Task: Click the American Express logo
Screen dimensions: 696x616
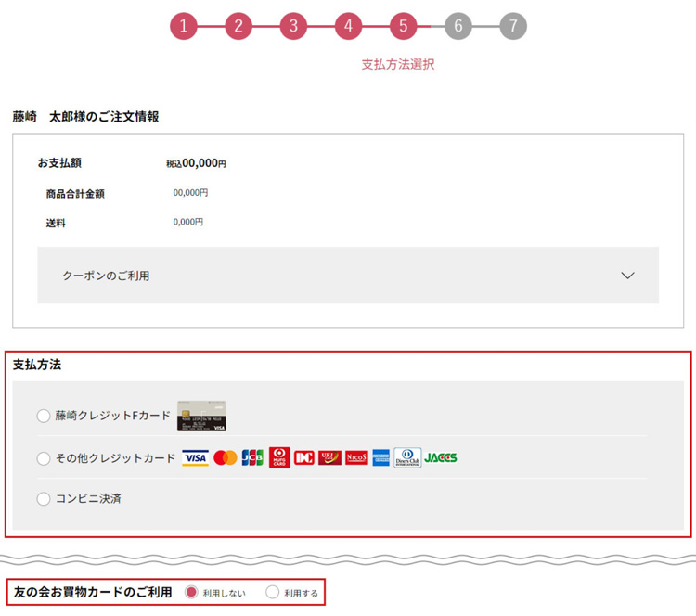Action: pyautogui.click(x=381, y=458)
